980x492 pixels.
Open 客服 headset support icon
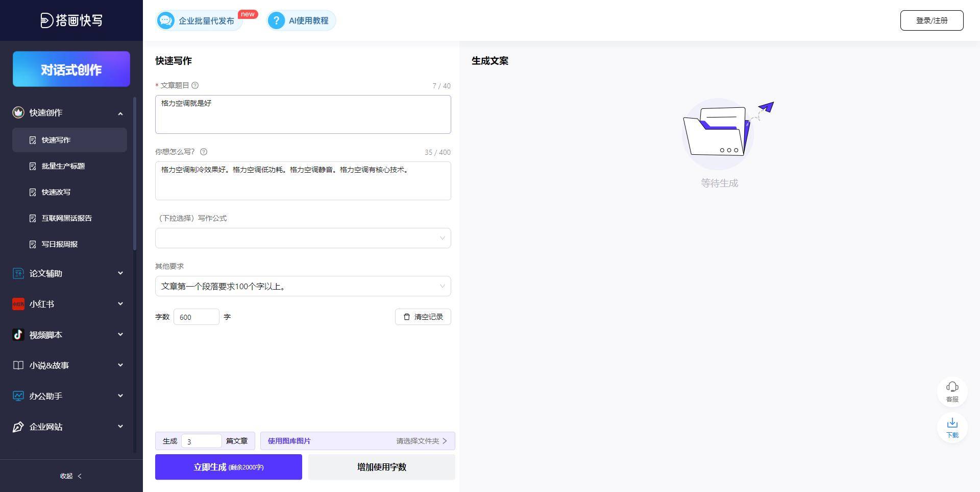tap(952, 387)
